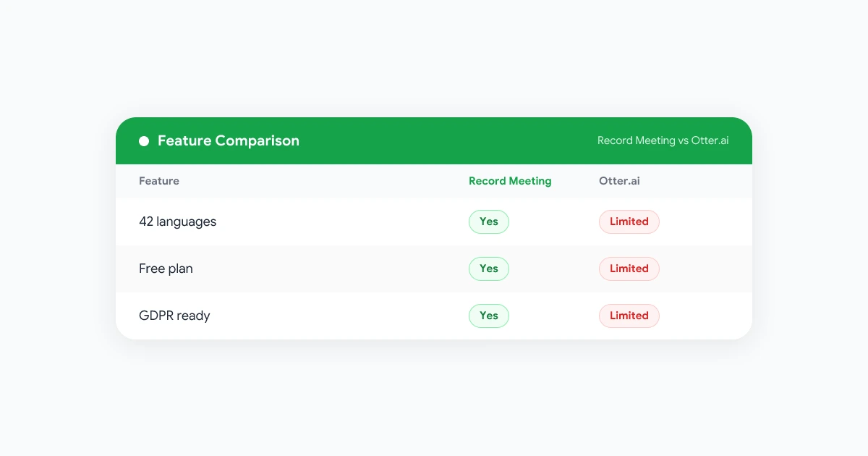
Task: Click the Limited badge for 42 languages
Action: point(629,221)
